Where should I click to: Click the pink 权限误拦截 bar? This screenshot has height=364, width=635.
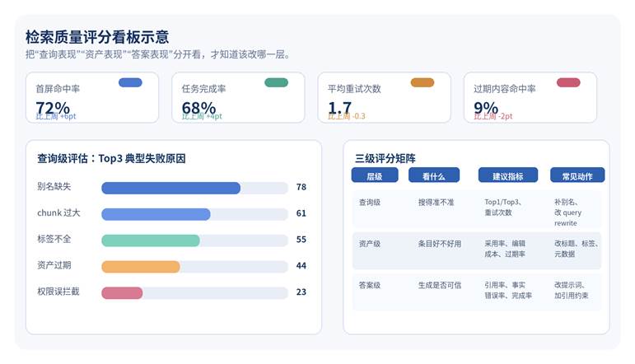(122, 292)
